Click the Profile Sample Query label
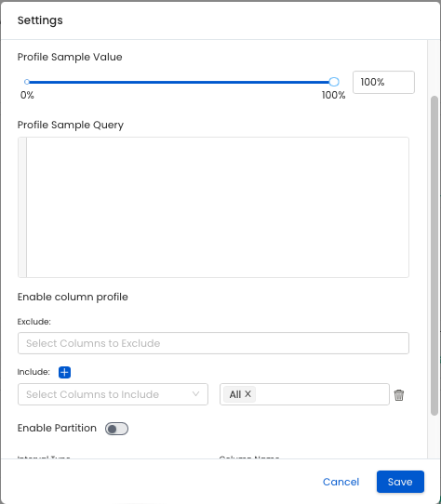The width and height of the screenshot is (441, 504). coord(71,125)
